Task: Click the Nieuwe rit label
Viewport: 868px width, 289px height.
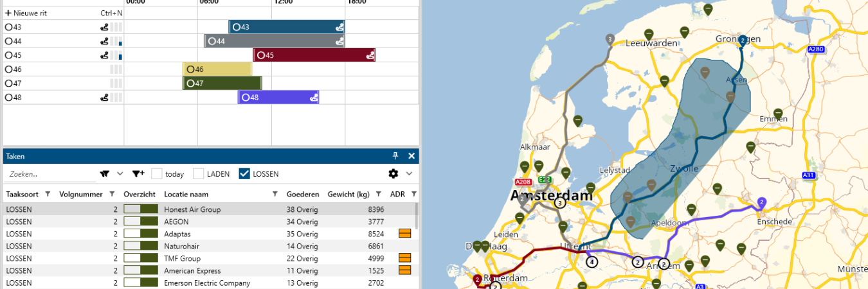Action: tap(30, 13)
